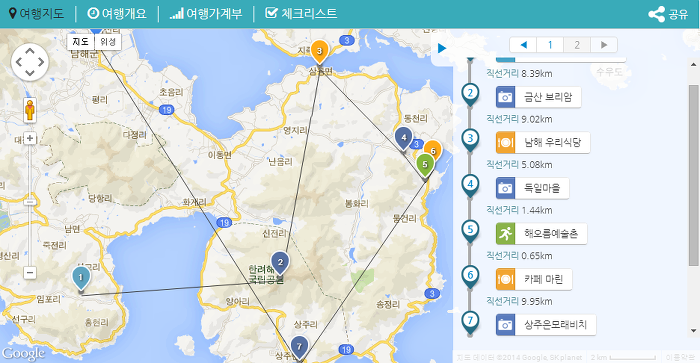Click camera icon beside 상주은모래비치

coord(505,325)
